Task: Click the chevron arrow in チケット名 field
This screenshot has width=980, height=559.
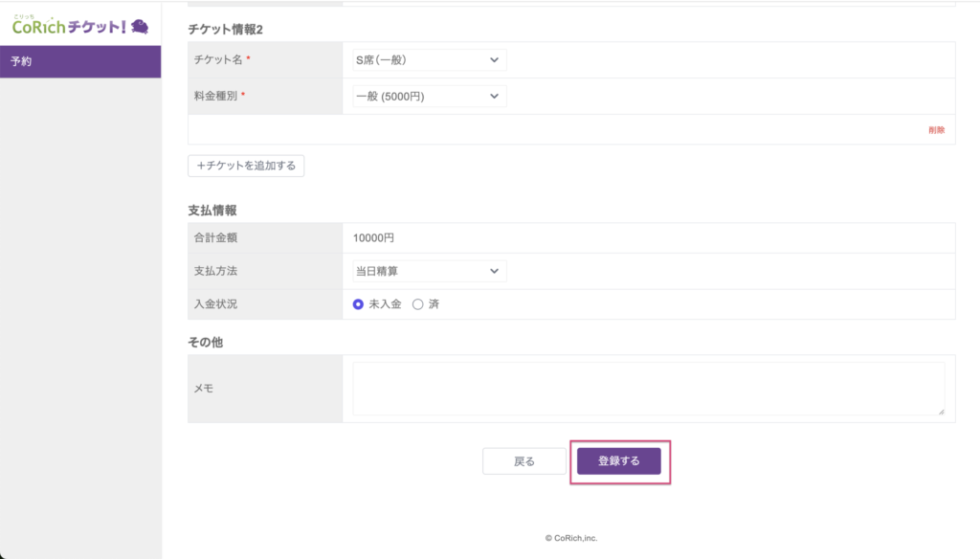Action: 494,60
